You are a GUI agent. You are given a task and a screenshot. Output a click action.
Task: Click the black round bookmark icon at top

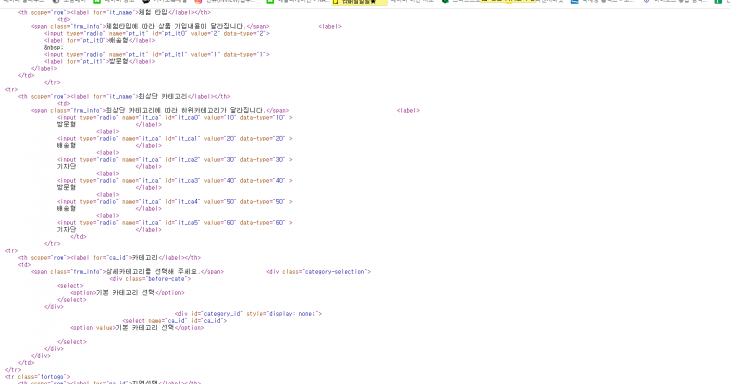click(146, 1)
